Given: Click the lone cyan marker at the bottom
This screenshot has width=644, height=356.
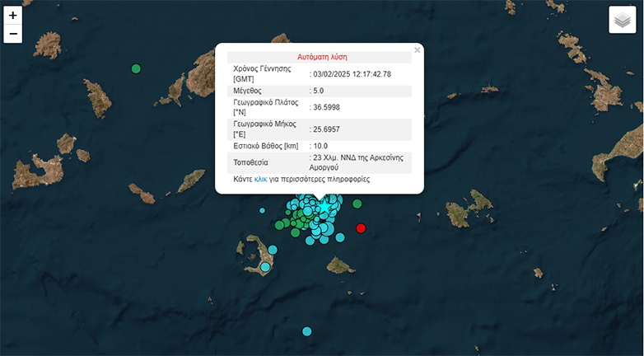Looking at the screenshot, I should point(306,331).
